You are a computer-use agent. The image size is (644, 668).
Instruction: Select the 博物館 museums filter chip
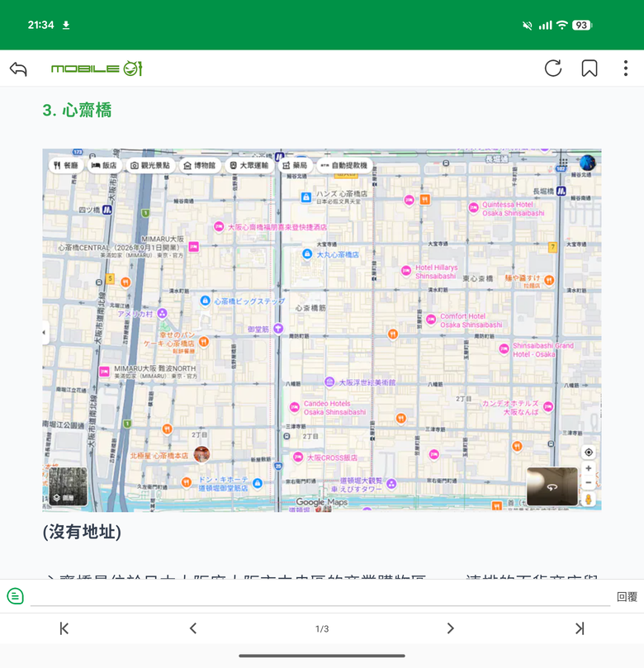(199, 165)
